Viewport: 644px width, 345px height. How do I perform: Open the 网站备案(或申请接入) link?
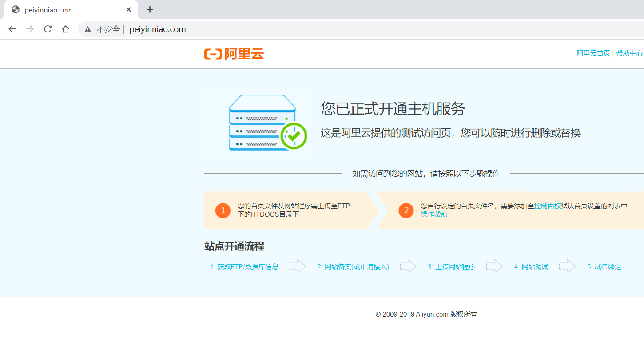coord(353,266)
